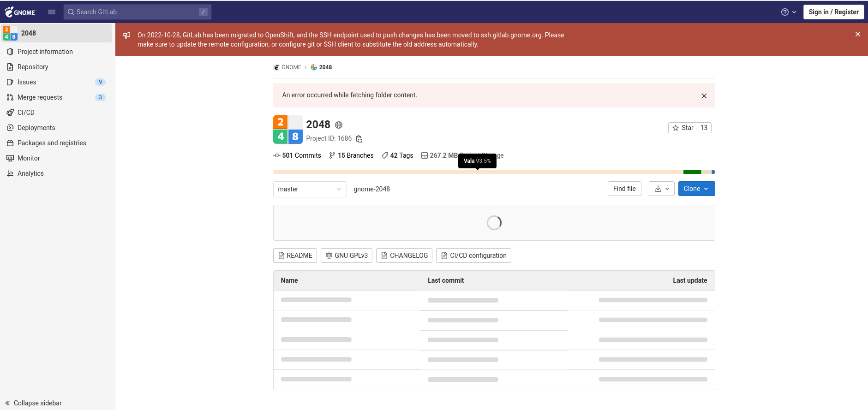This screenshot has height=410, width=868.
Task: Click the Last update column header
Action: (690, 280)
